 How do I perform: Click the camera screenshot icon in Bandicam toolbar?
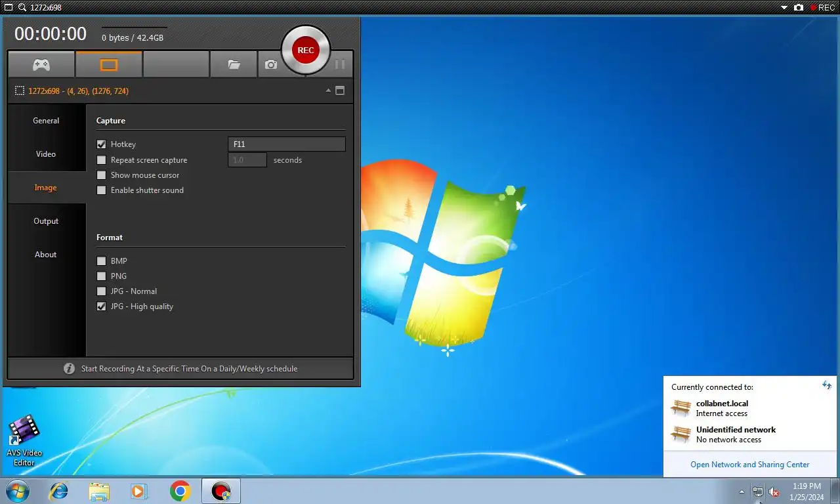tap(271, 65)
